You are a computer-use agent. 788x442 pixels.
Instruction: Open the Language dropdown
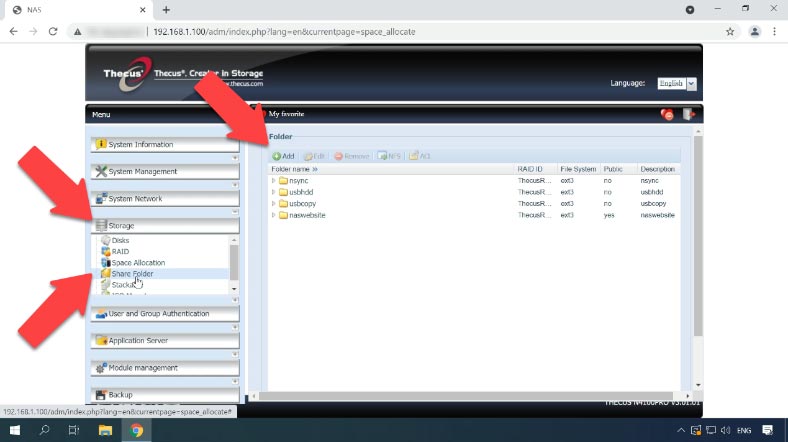(x=692, y=84)
